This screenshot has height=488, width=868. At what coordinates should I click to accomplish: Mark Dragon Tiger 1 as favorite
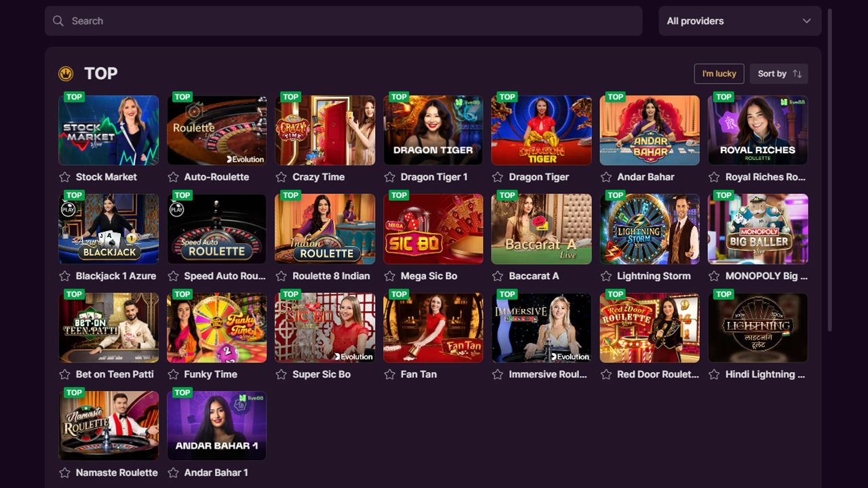[x=389, y=177]
